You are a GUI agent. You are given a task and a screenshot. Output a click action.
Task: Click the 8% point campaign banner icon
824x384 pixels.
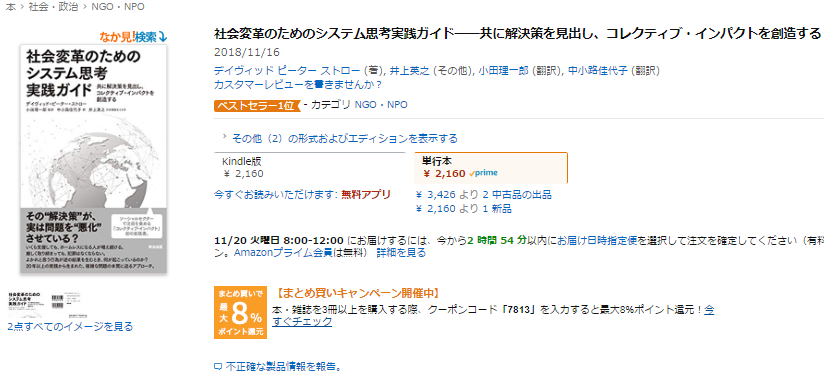pos(241,313)
